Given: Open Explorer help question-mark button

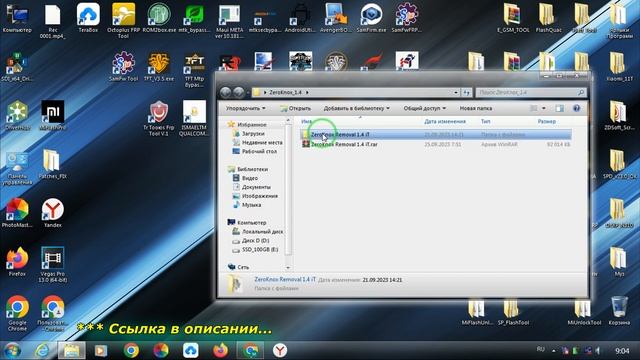Looking at the screenshot, I should (576, 108).
